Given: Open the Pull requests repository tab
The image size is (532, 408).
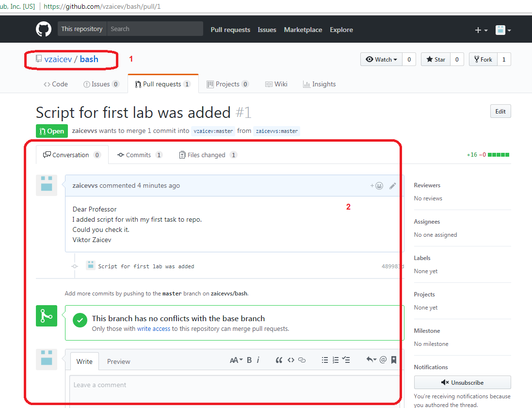Looking at the screenshot, I should click(163, 84).
